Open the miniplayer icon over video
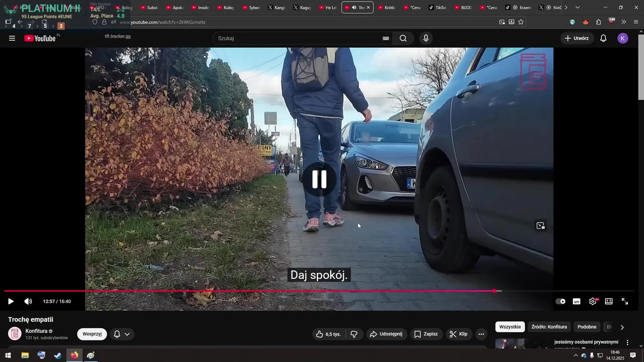This screenshot has height=362, width=644. coord(540,226)
